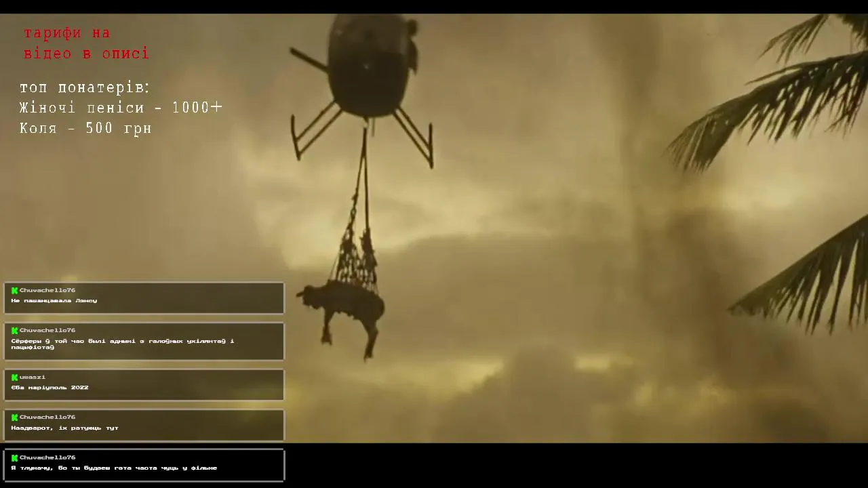Image resolution: width=868 pixels, height=488 pixels.
Task: Click the top donor line with '1000+'
Action: click(121, 108)
